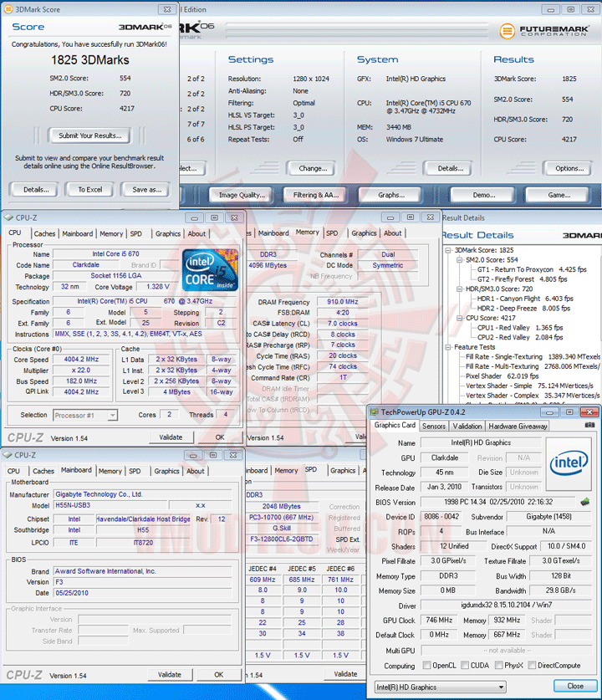Enable the OpenCL checkbox

point(426,665)
